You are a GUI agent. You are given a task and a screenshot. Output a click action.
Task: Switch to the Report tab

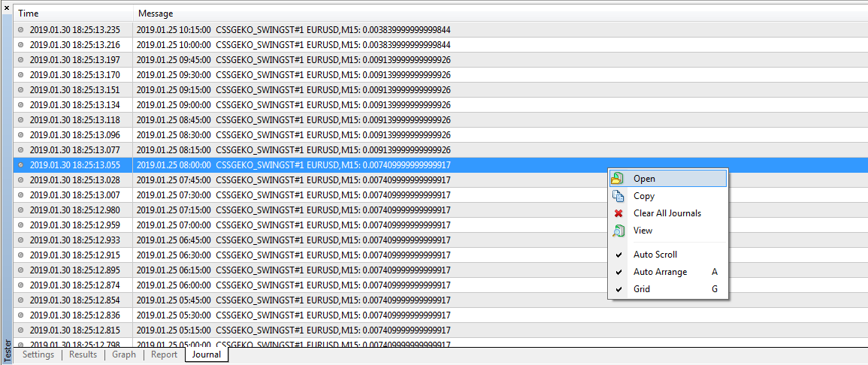165,354
